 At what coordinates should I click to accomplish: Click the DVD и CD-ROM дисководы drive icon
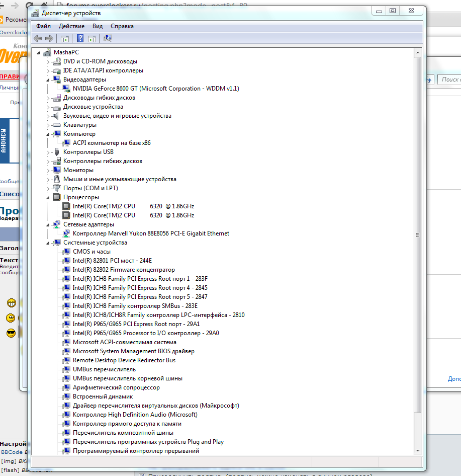coord(56,61)
